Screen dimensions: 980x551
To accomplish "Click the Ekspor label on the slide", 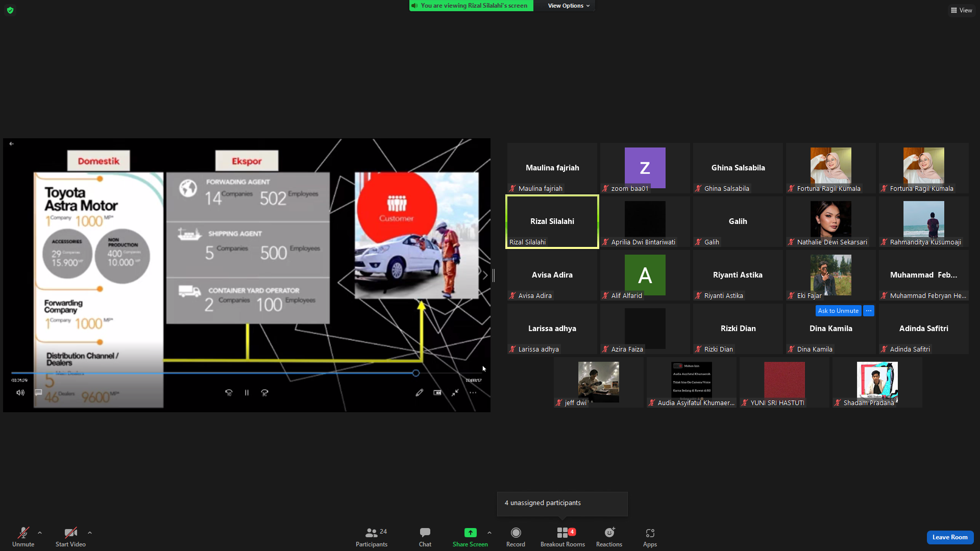I will [x=247, y=161].
